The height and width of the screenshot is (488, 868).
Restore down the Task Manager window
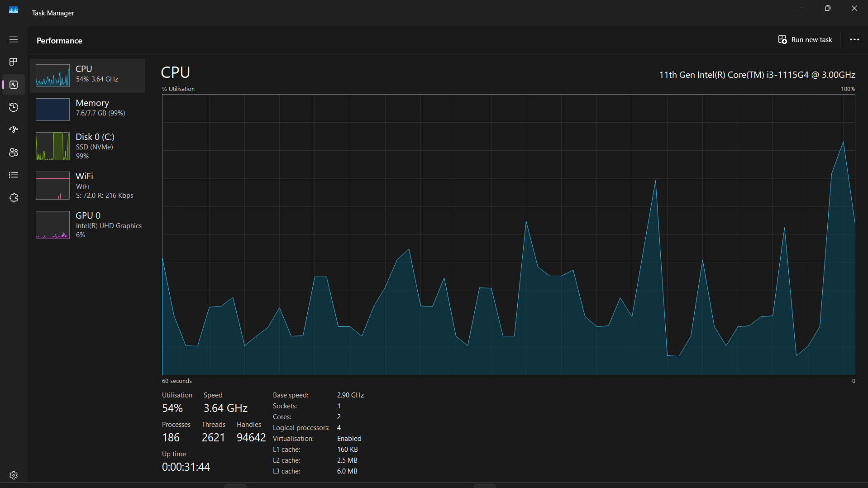[828, 8]
